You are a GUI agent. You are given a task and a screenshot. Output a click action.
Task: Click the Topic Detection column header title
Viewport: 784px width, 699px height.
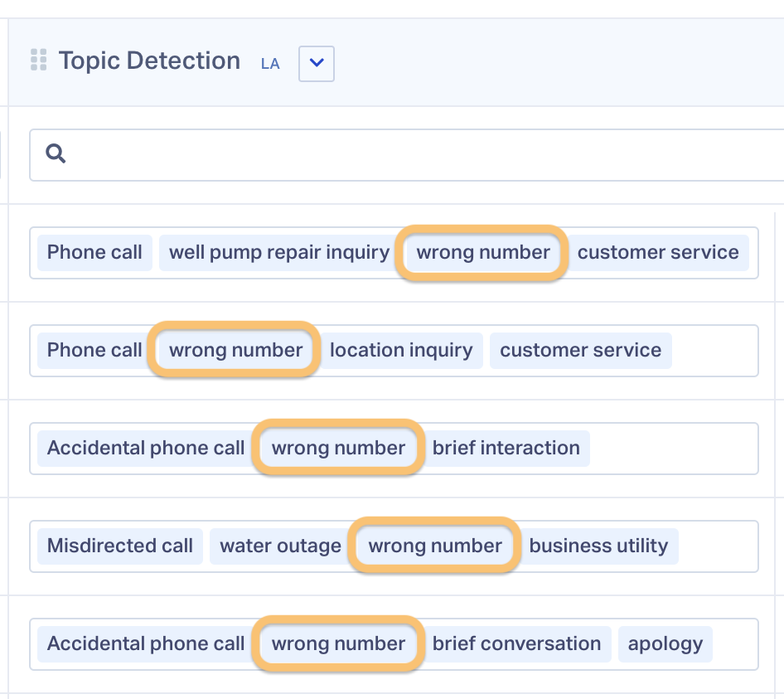pyautogui.click(x=149, y=61)
